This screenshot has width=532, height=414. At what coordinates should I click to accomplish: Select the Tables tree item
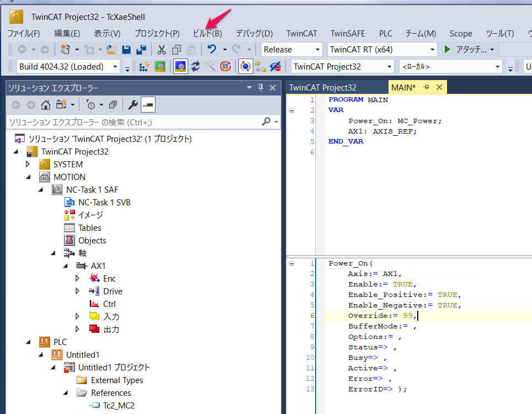pyautogui.click(x=89, y=227)
